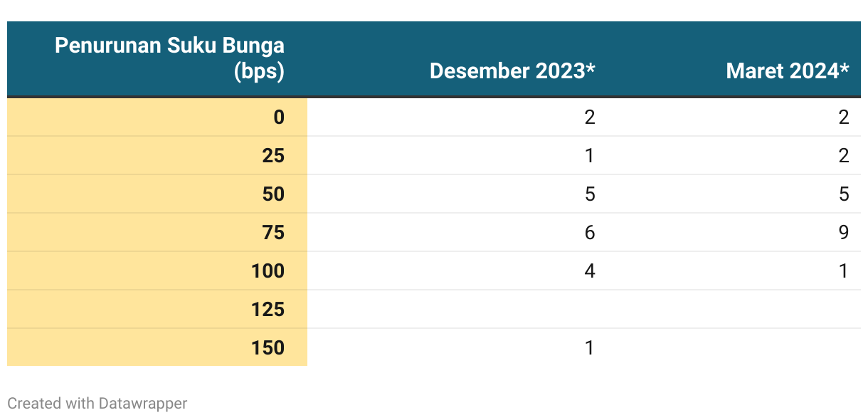The height and width of the screenshot is (420, 868).
Task: Select the 75 bps row label
Action: (273, 233)
